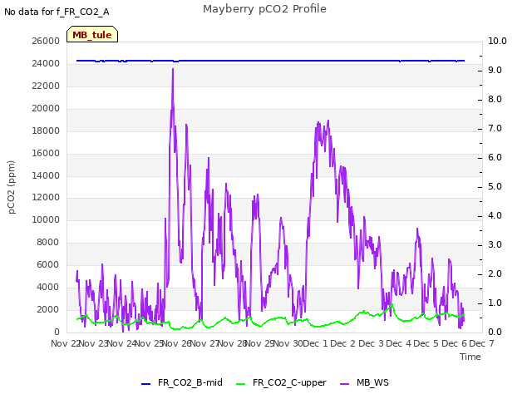Click the Dec 7 date tick label

coord(481,343)
